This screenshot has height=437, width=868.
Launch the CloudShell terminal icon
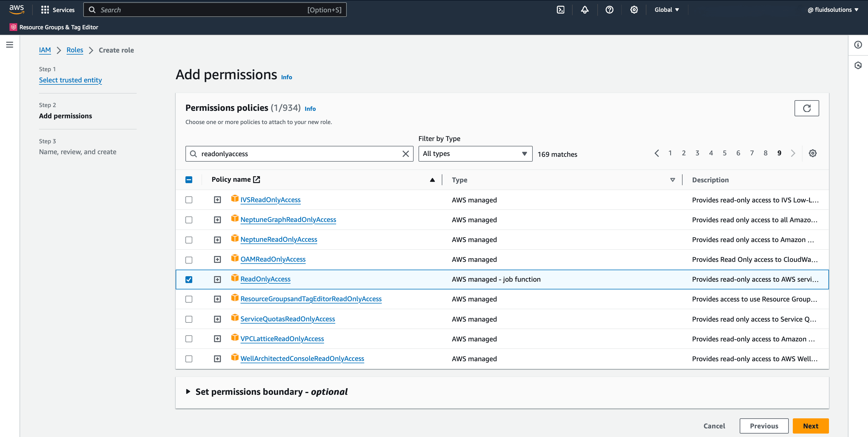point(560,10)
